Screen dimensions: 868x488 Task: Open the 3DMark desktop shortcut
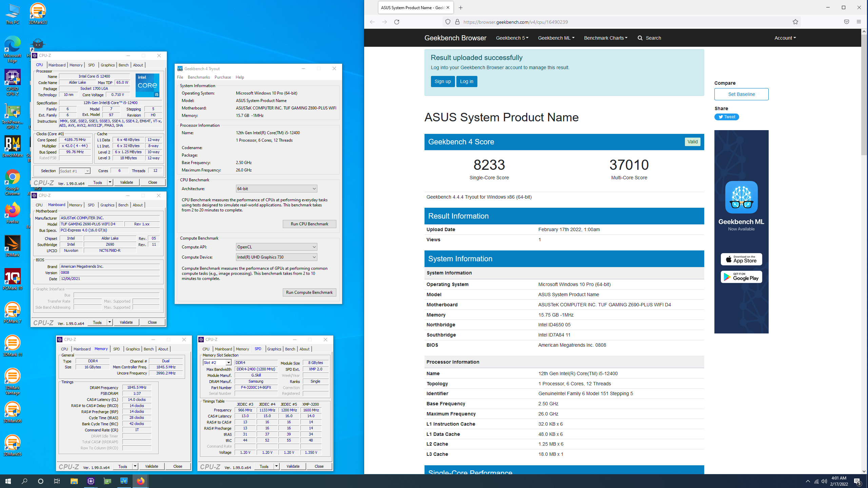pos(12,246)
